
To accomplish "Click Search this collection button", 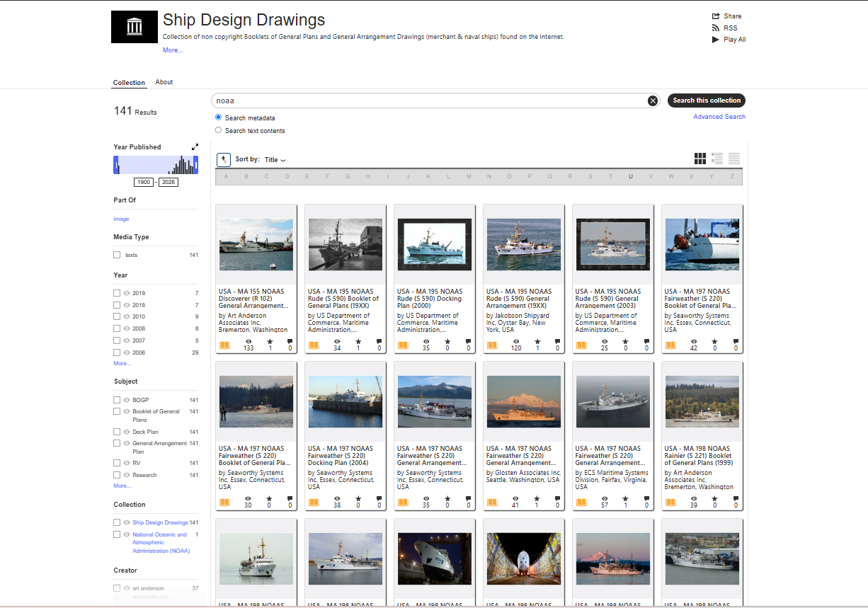I will click(707, 101).
